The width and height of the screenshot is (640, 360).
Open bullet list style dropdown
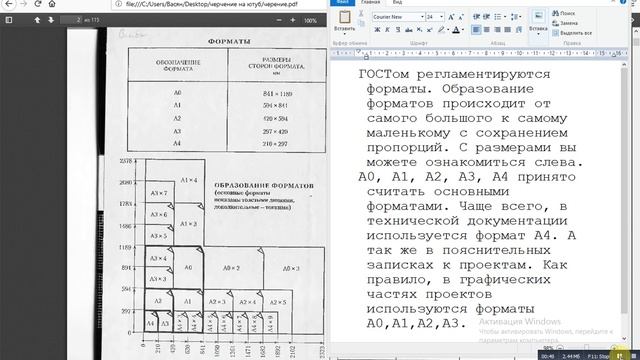click(x=505, y=17)
